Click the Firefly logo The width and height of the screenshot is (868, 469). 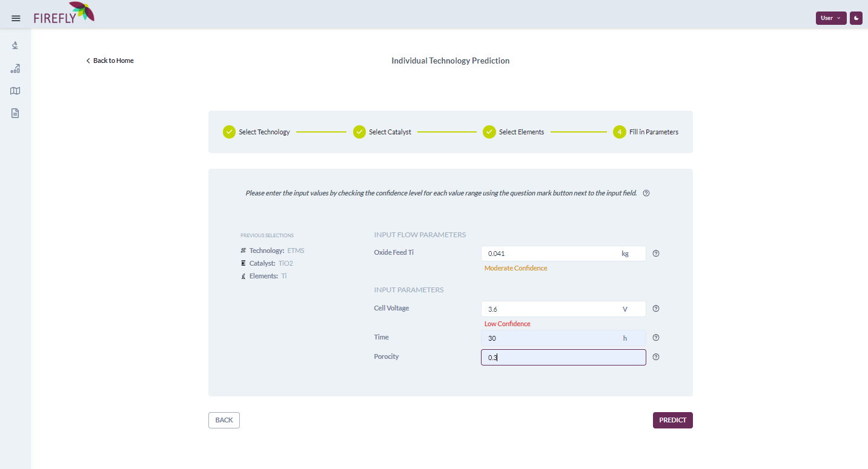[x=64, y=13]
